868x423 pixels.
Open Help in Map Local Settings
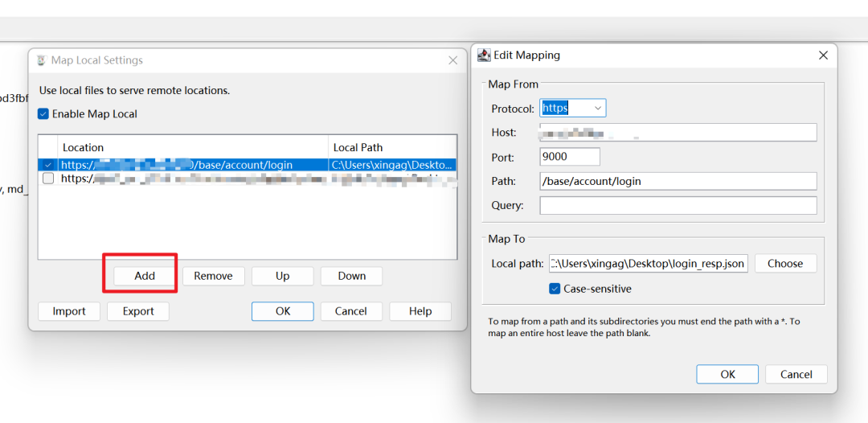420,311
